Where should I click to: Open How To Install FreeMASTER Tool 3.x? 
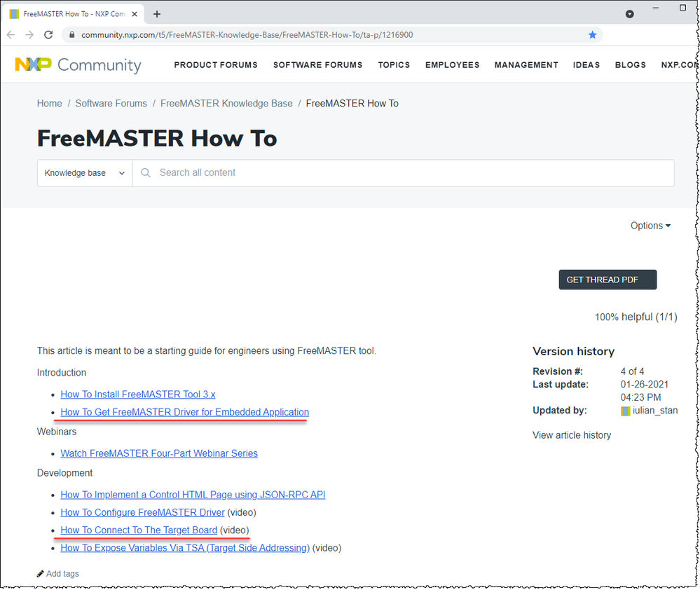[137, 394]
